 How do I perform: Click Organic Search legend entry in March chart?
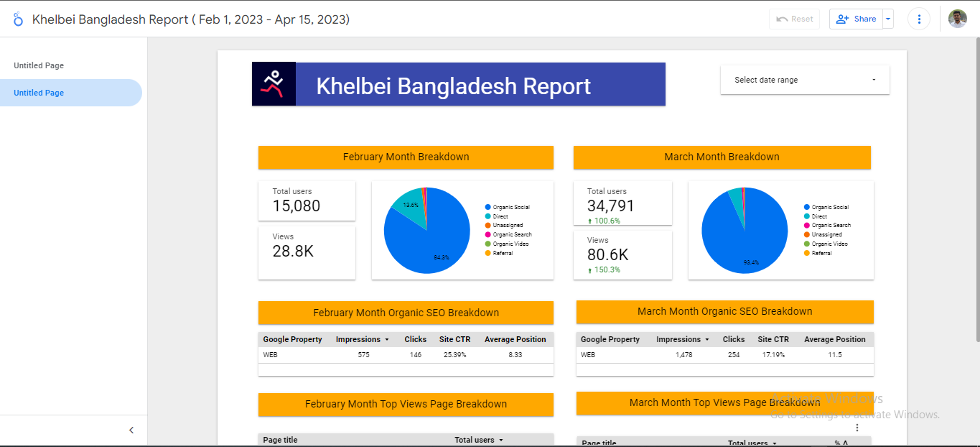[827, 226]
